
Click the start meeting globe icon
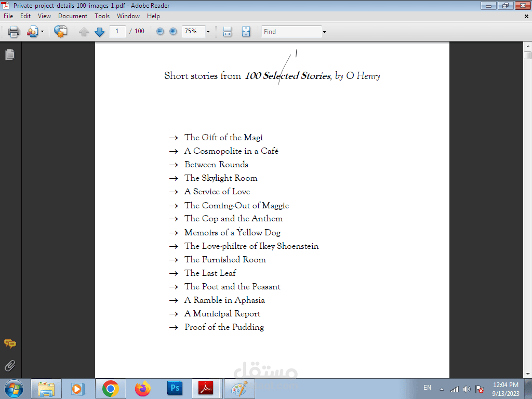click(x=61, y=32)
